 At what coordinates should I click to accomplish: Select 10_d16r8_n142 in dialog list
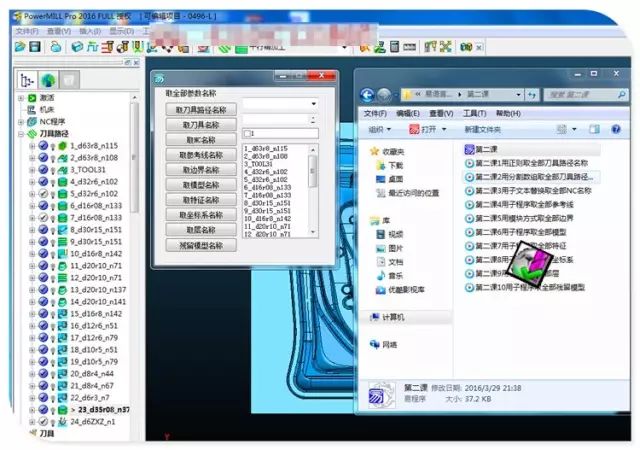point(267,218)
